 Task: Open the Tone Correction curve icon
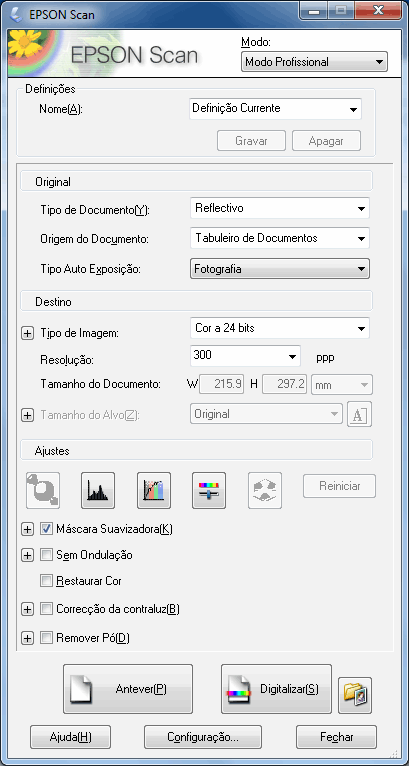154,490
